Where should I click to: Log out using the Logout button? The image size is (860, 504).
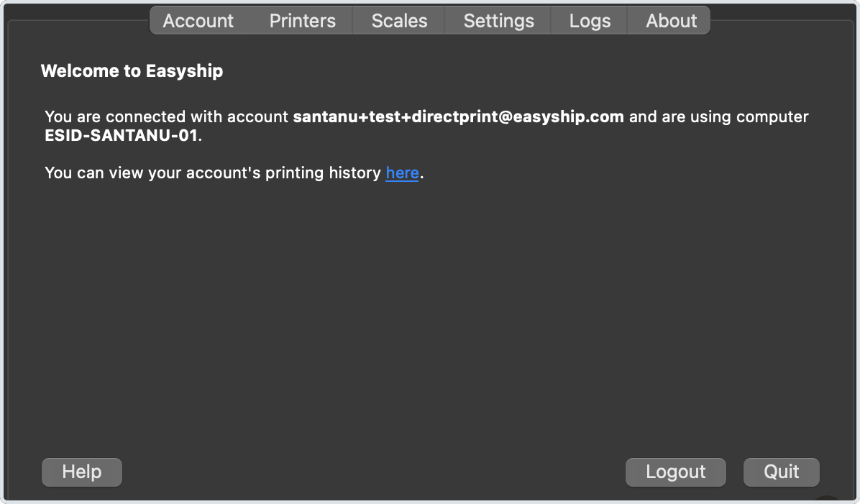click(676, 472)
